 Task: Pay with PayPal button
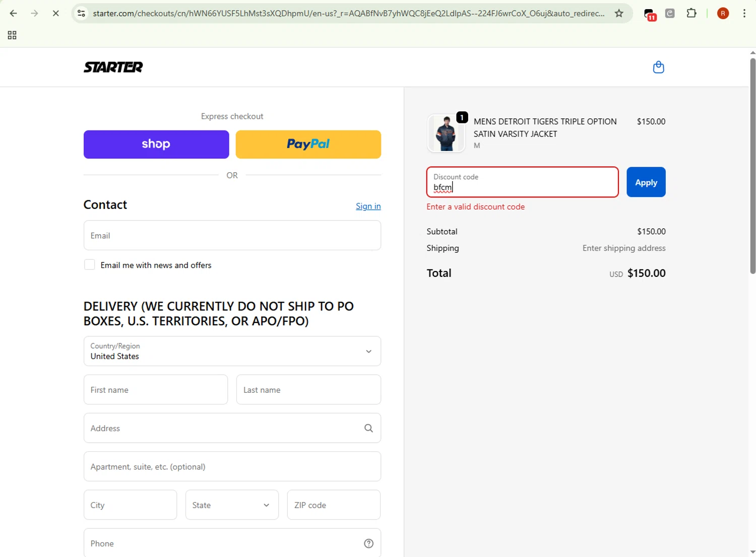click(x=308, y=145)
